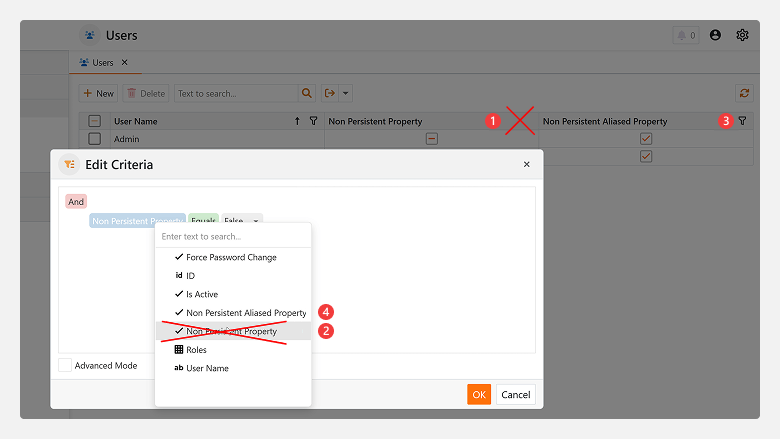Click the Cancel button
This screenshot has height=439, width=780.
(516, 394)
